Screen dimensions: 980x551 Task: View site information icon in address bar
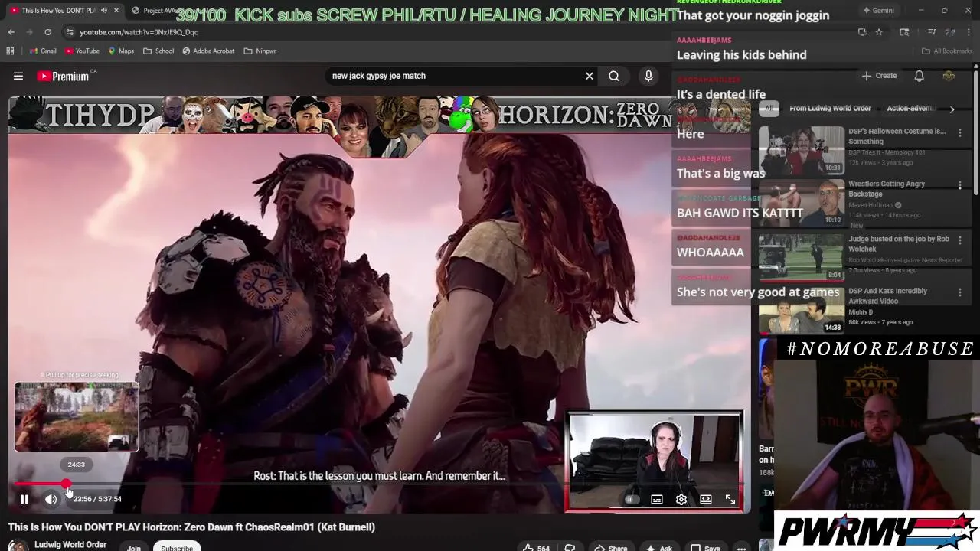coord(70,32)
